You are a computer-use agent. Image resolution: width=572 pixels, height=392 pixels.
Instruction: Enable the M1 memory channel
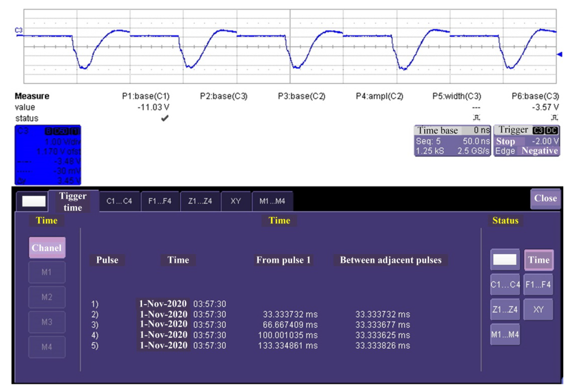pyautogui.click(x=47, y=272)
